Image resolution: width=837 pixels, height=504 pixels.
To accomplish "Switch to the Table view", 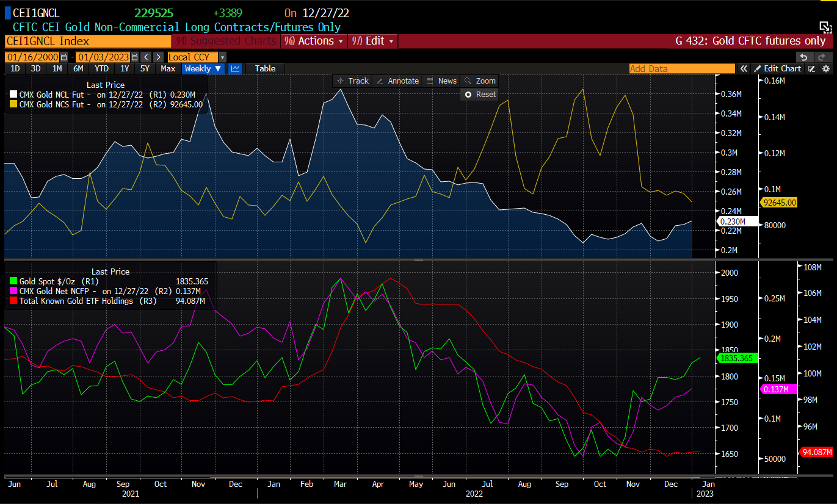I will pyautogui.click(x=265, y=69).
